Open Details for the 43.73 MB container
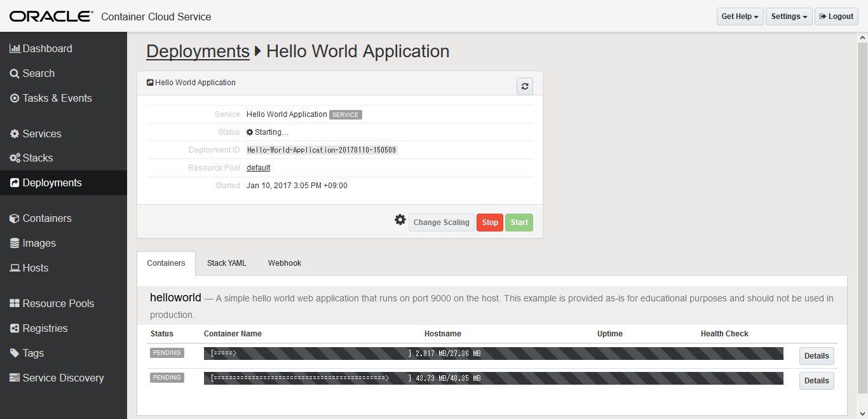 (817, 381)
